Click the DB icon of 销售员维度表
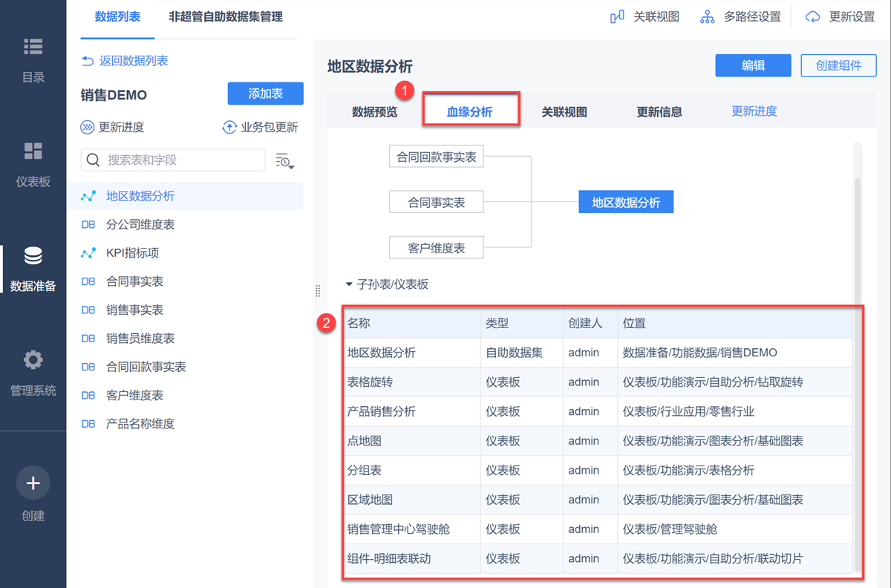Viewport: 891px width, 588px height. coord(88,338)
